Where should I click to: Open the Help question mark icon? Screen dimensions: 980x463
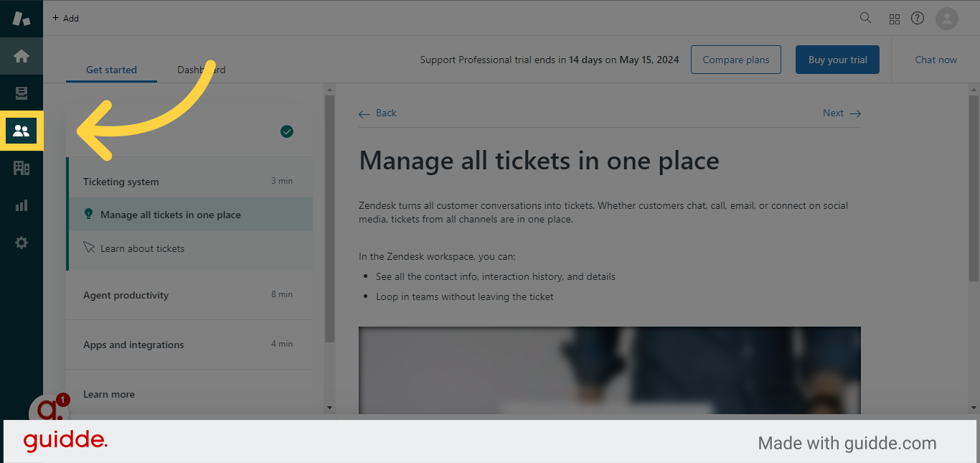coord(917,18)
